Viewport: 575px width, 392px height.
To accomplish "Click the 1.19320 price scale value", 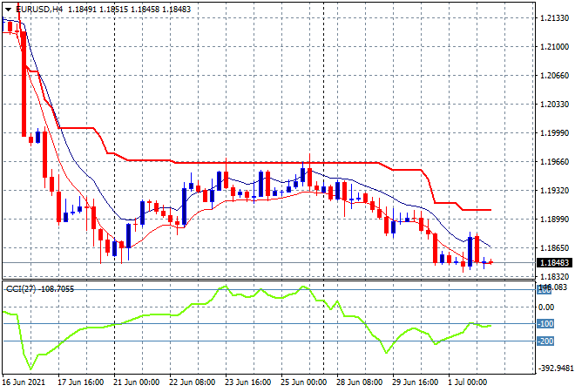I will coord(555,191).
